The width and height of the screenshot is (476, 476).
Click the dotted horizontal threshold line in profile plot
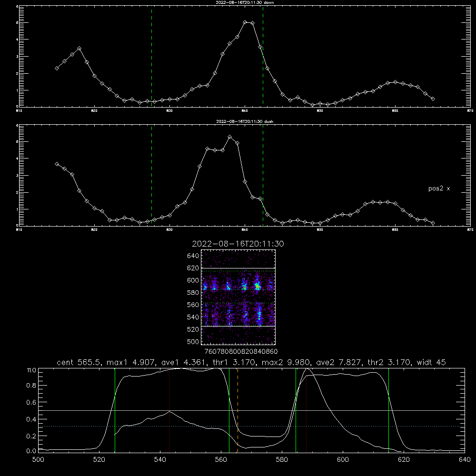(251, 426)
